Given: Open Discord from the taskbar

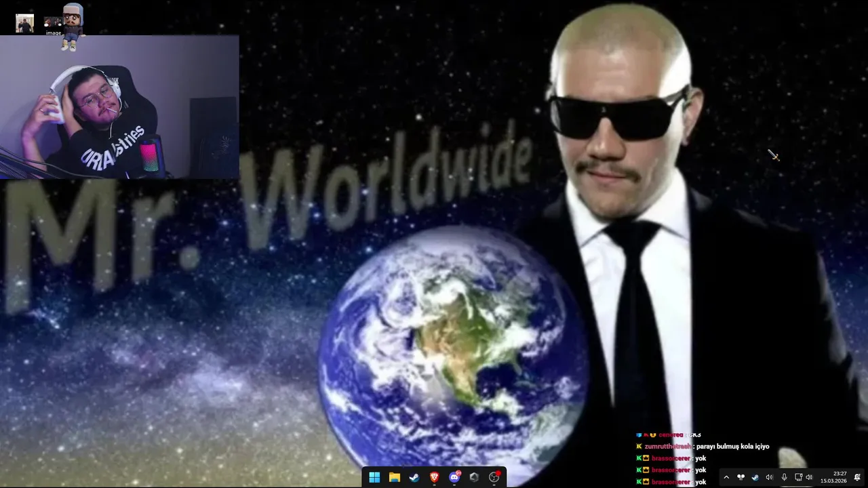Looking at the screenshot, I should [454, 477].
